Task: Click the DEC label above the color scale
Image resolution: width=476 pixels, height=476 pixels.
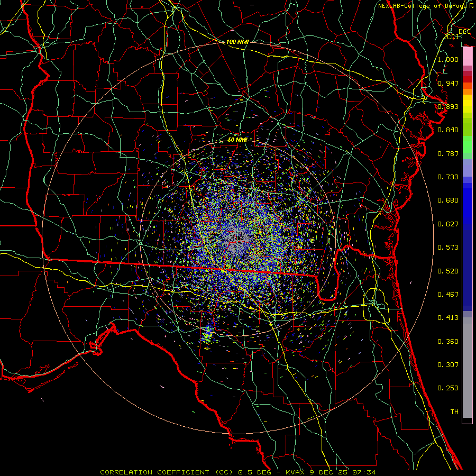Action: 464,32
